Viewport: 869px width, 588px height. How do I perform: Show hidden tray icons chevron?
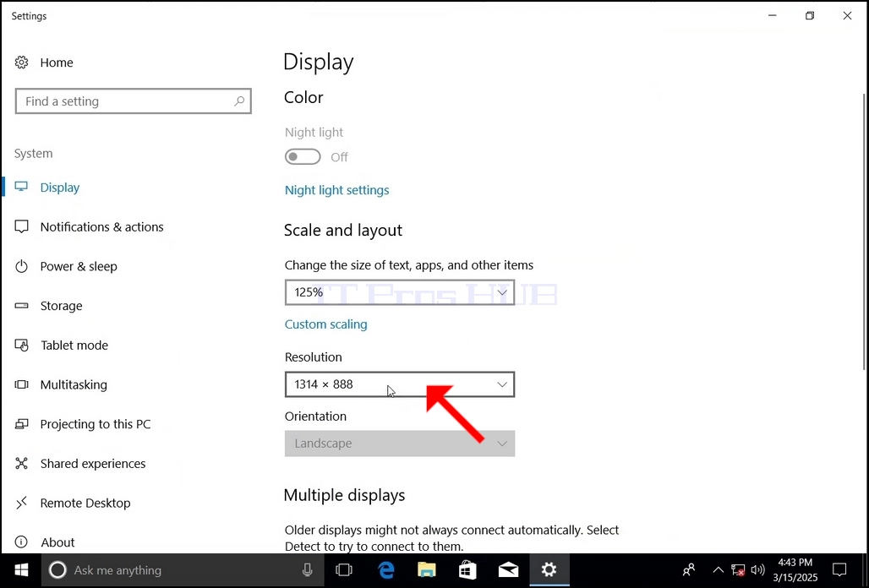tap(719, 569)
